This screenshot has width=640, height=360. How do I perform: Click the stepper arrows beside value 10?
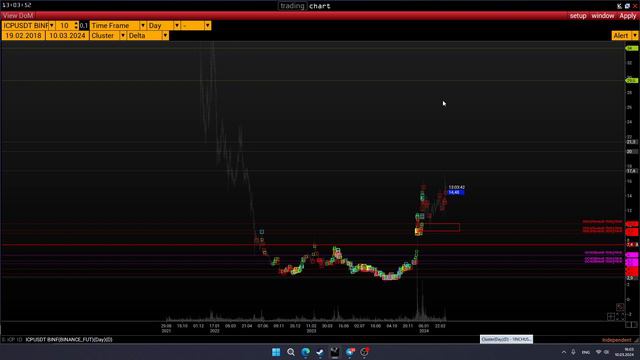coord(76,25)
